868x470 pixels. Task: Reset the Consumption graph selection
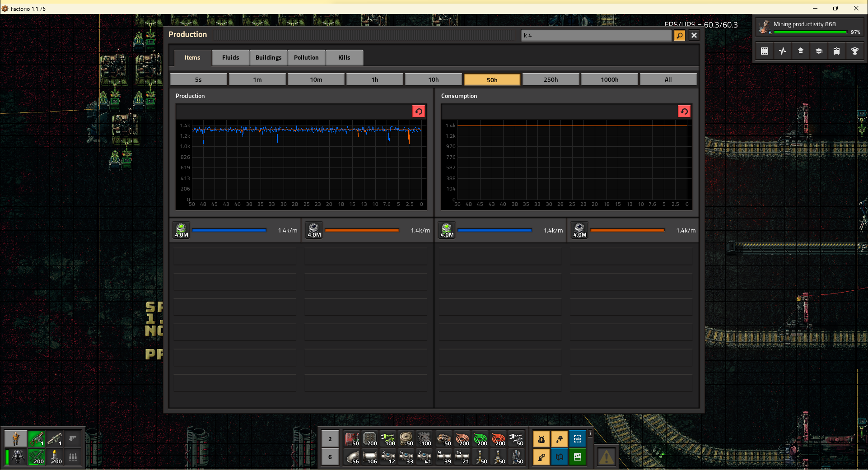[684, 112]
